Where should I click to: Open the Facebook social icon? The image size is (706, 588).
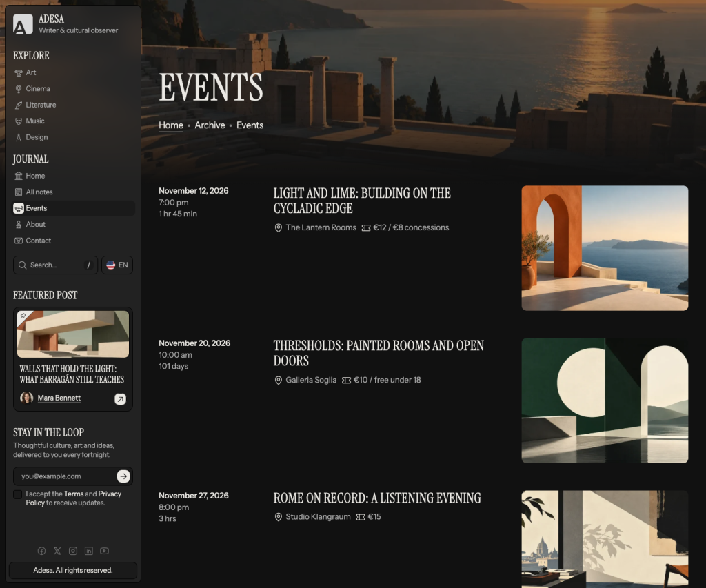point(41,551)
